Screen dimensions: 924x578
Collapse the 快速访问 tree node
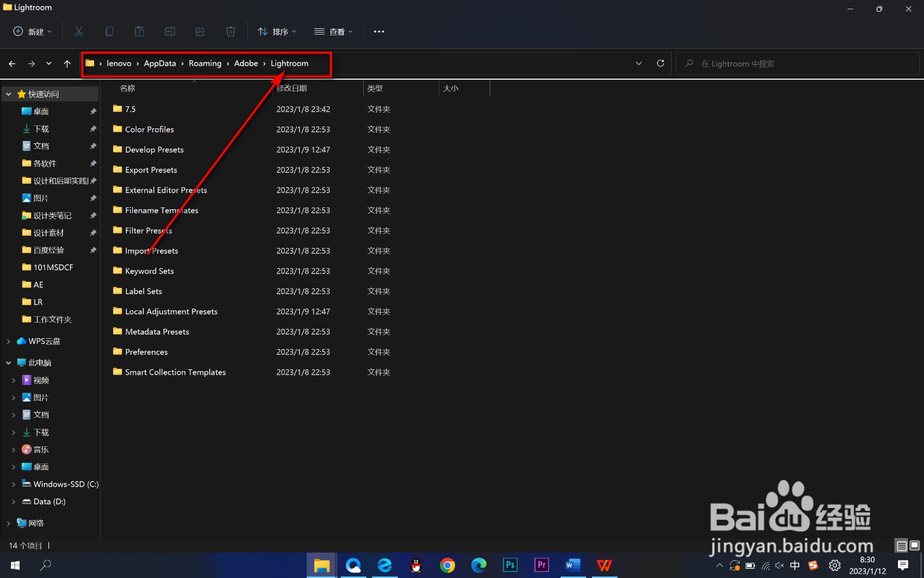click(9, 94)
